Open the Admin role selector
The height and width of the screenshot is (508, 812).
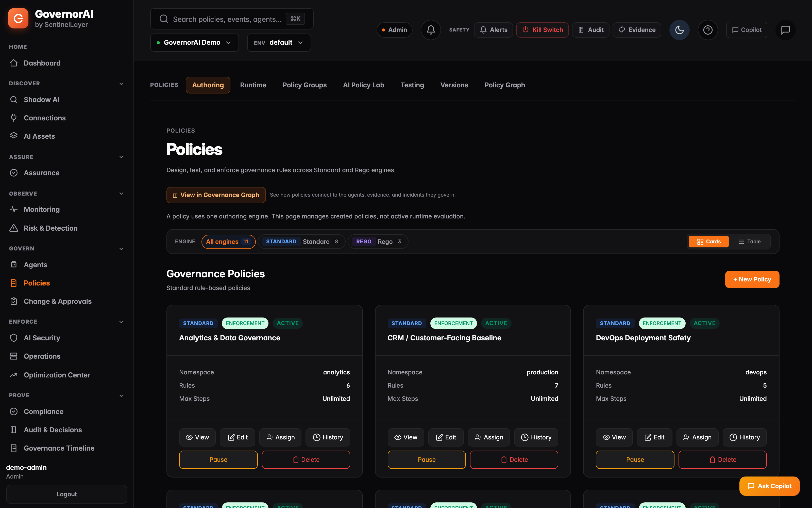394,30
